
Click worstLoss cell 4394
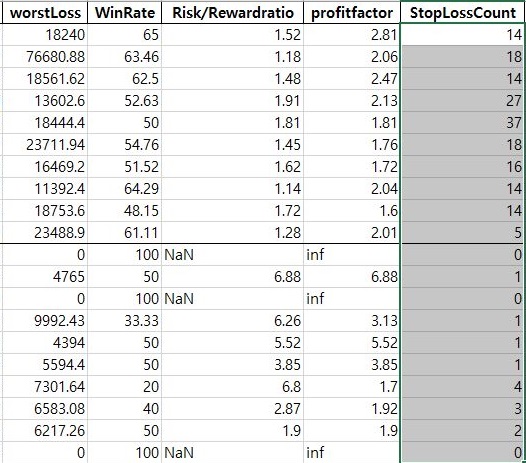[45, 343]
